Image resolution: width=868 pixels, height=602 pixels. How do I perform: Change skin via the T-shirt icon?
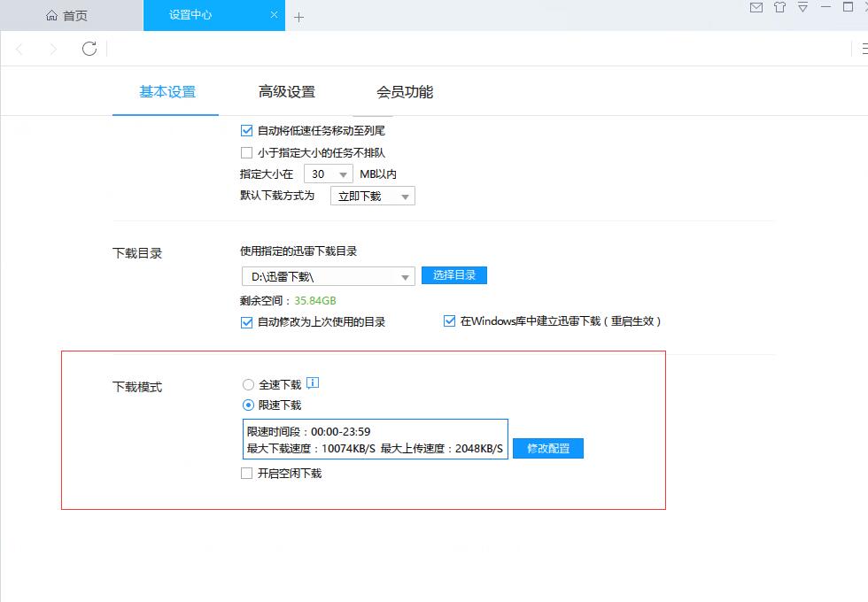(x=779, y=7)
